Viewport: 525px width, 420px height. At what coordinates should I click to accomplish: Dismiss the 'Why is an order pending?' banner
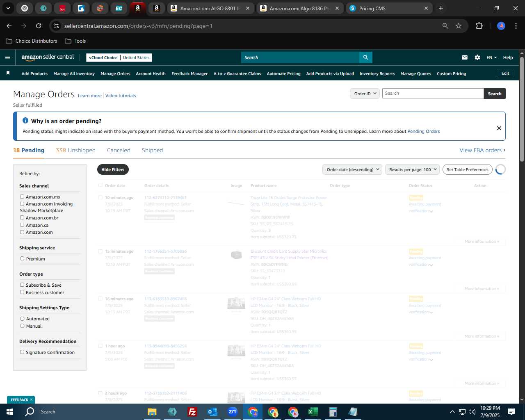(499, 128)
